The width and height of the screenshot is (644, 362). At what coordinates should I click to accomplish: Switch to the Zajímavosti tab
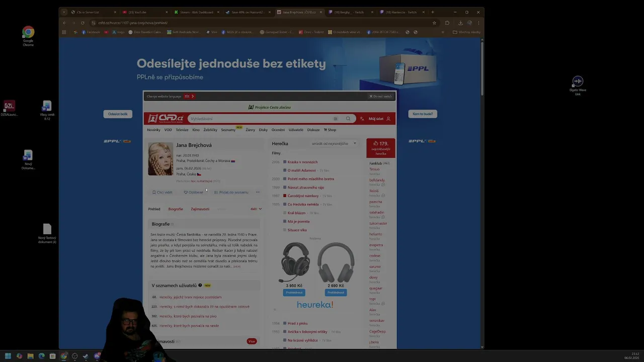point(200,209)
